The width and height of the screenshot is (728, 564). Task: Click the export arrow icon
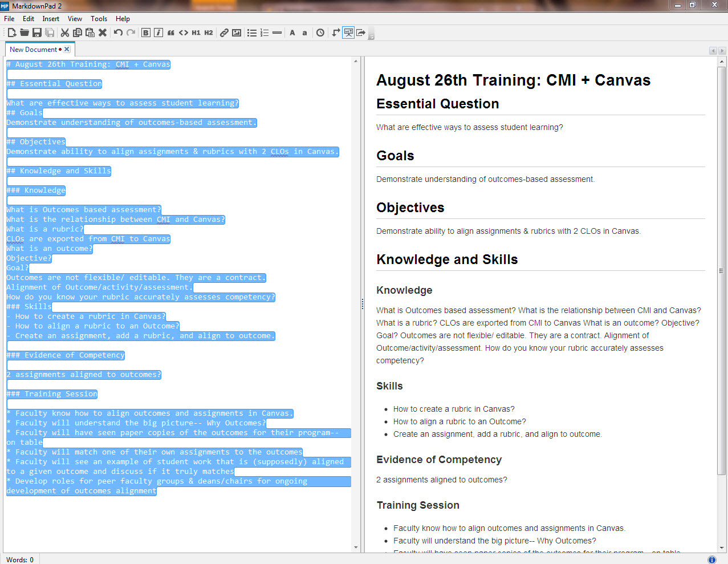click(x=361, y=33)
